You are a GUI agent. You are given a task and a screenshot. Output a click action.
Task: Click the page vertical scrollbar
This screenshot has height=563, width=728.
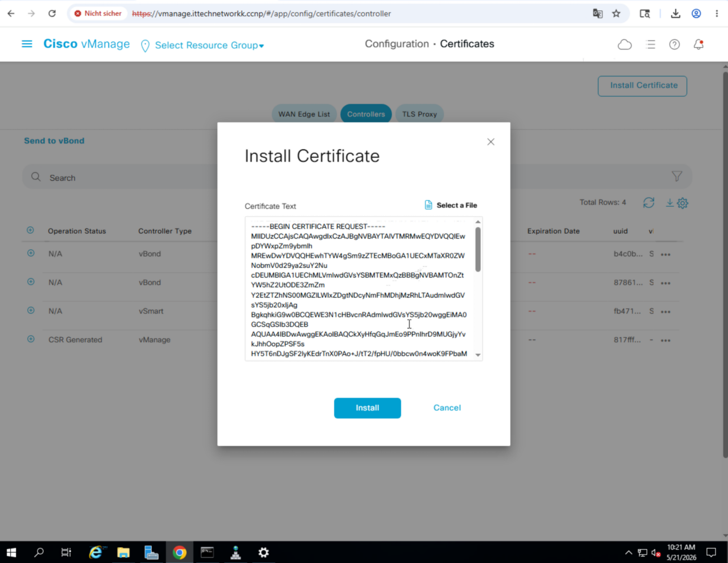pyautogui.click(x=725, y=265)
